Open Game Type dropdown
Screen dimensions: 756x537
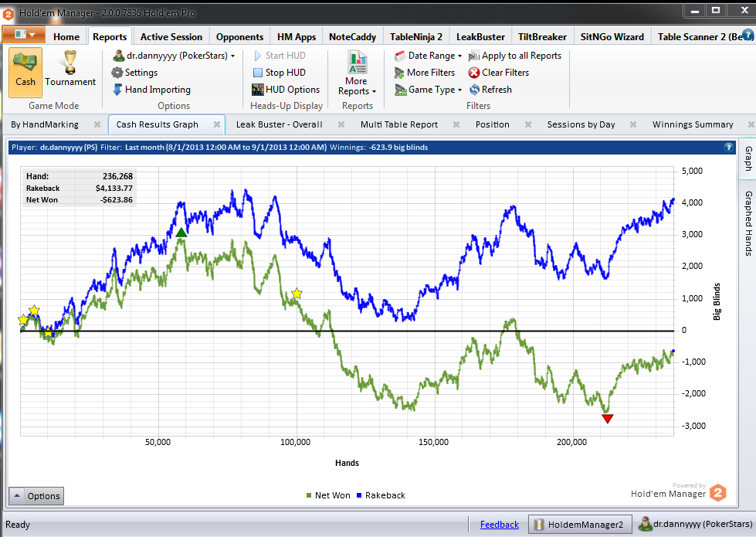point(428,90)
